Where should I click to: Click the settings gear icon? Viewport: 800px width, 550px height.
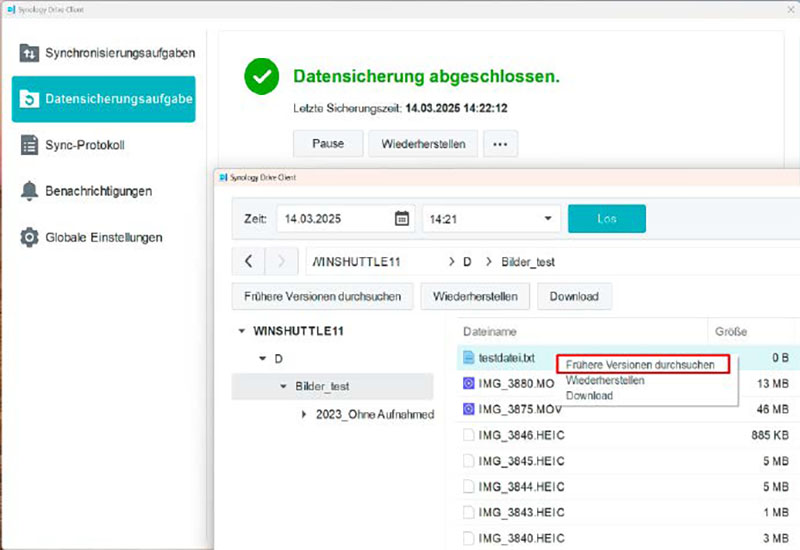[29, 237]
